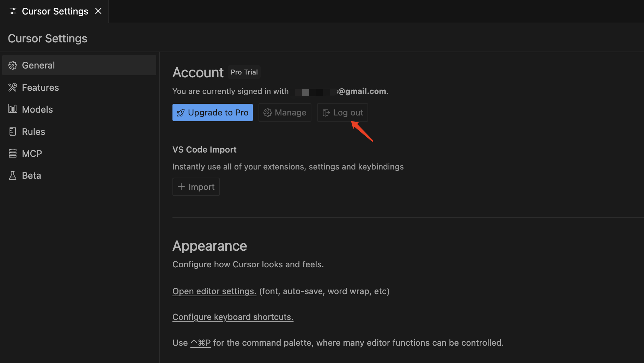
Task: Click the VS Code Import heading
Action: click(x=205, y=150)
